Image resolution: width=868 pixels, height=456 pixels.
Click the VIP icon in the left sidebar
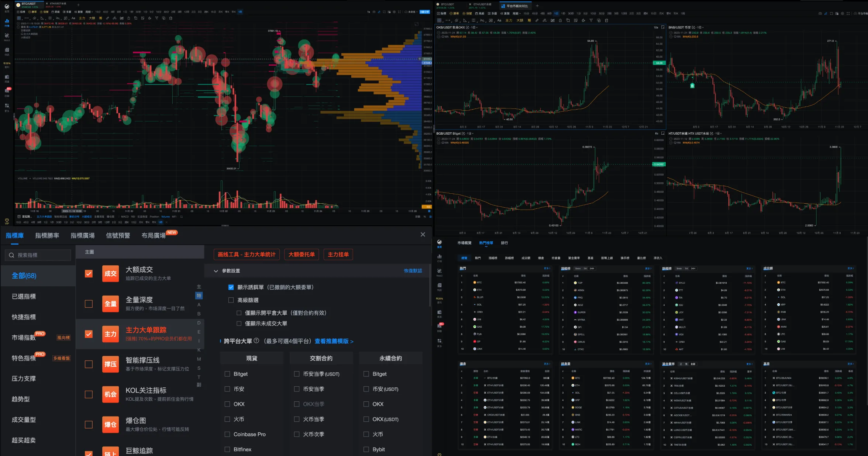(7, 221)
